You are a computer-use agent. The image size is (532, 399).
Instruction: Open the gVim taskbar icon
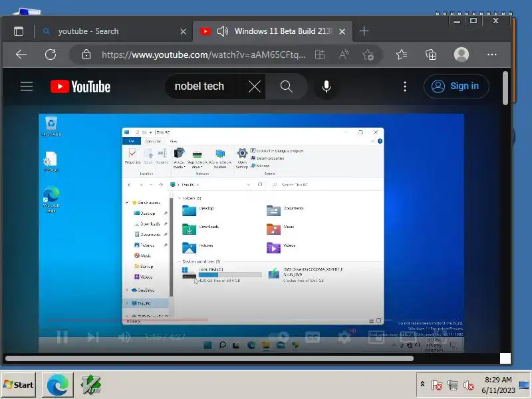coord(90,385)
